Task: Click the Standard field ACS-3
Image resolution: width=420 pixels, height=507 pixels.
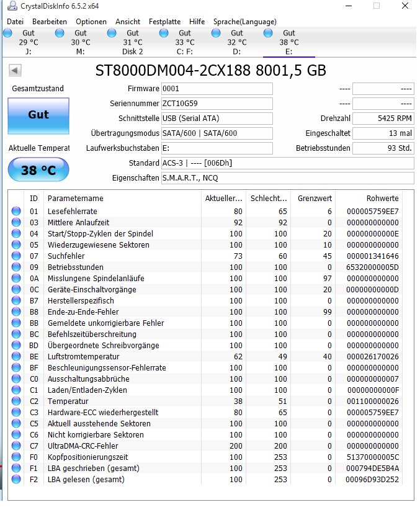Action: (288, 163)
